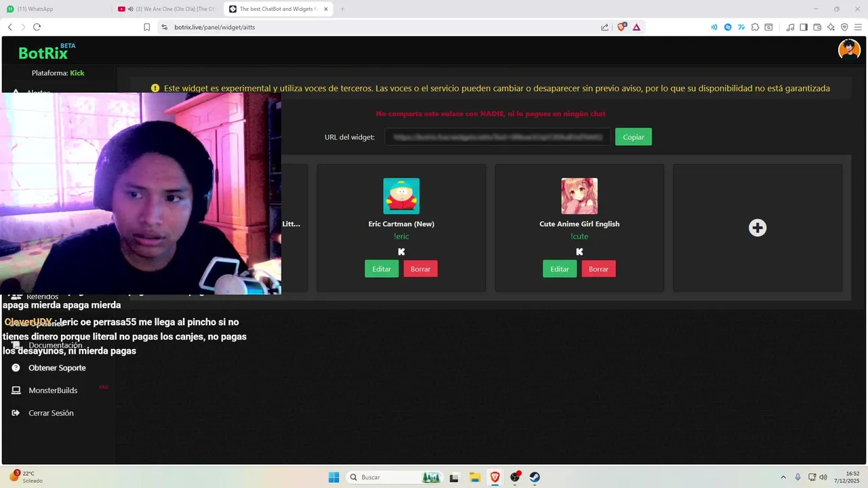The width and height of the screenshot is (868, 488).
Task: Click Editar on the Cute Anime Girl English card
Action: tap(559, 269)
